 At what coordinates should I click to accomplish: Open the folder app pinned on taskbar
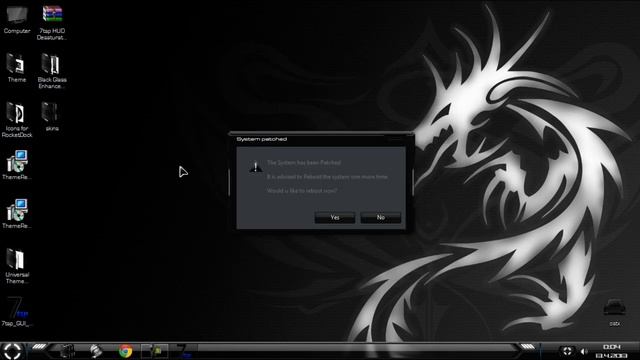point(67,351)
